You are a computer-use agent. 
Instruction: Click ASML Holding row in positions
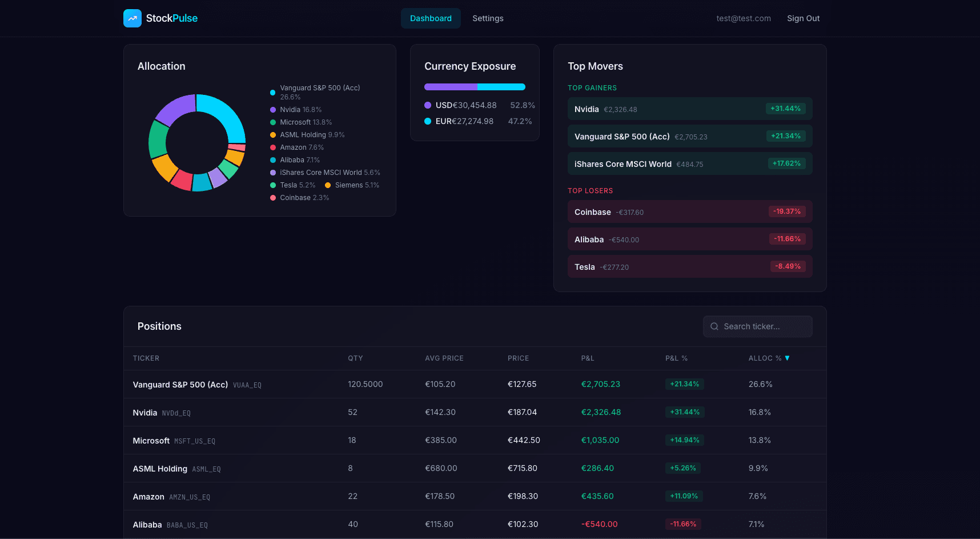coord(475,468)
